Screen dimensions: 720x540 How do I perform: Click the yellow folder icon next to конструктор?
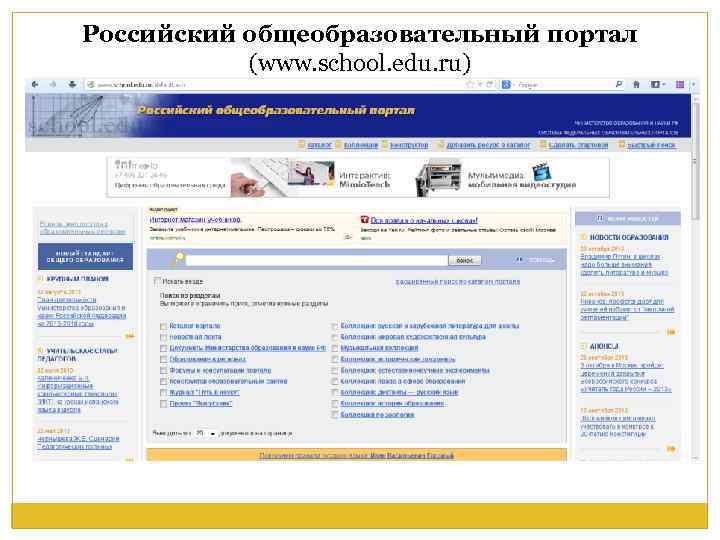(385, 145)
